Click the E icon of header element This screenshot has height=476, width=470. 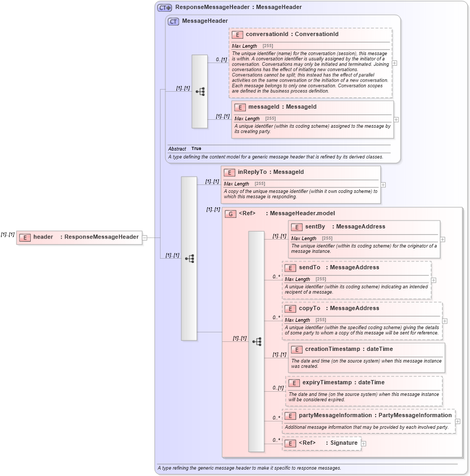[25, 237]
